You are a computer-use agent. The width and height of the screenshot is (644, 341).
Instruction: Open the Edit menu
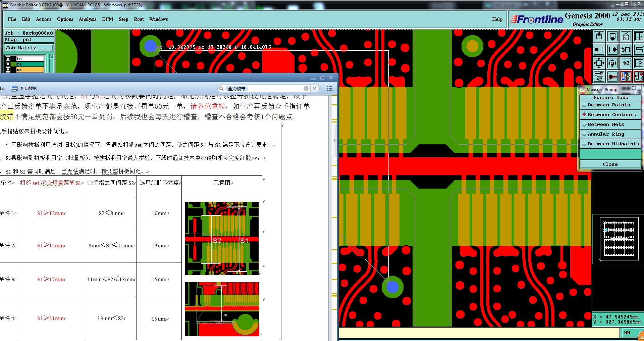pos(26,19)
